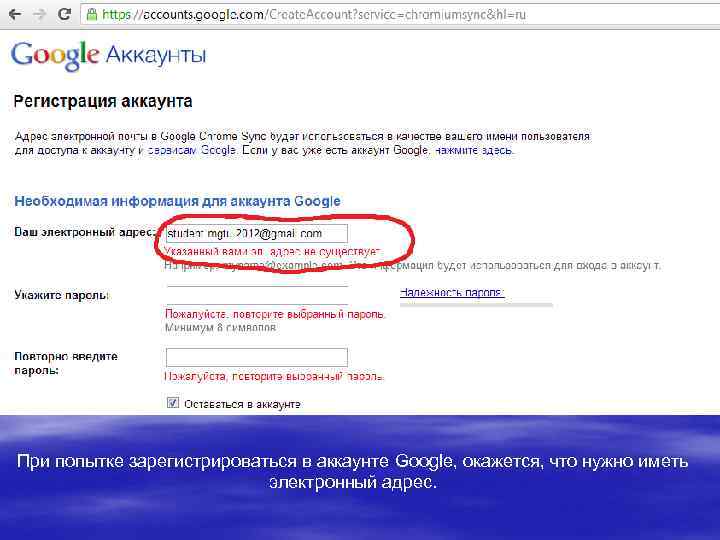Reload the page with the refresh icon
Screen dimensions: 720x540
pyautogui.click(x=64, y=14)
